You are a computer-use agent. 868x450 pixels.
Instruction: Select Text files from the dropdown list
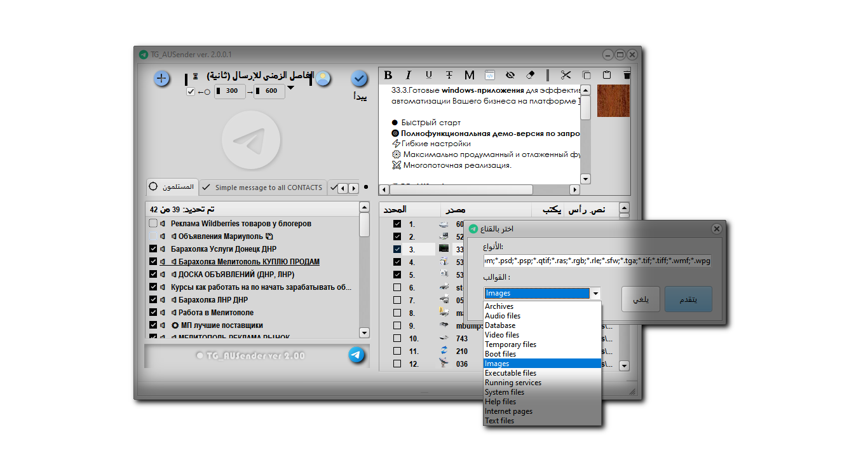542,421
